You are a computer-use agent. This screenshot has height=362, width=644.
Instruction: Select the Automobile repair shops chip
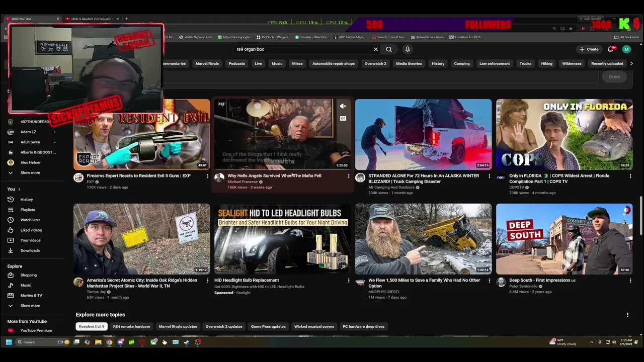click(x=333, y=64)
